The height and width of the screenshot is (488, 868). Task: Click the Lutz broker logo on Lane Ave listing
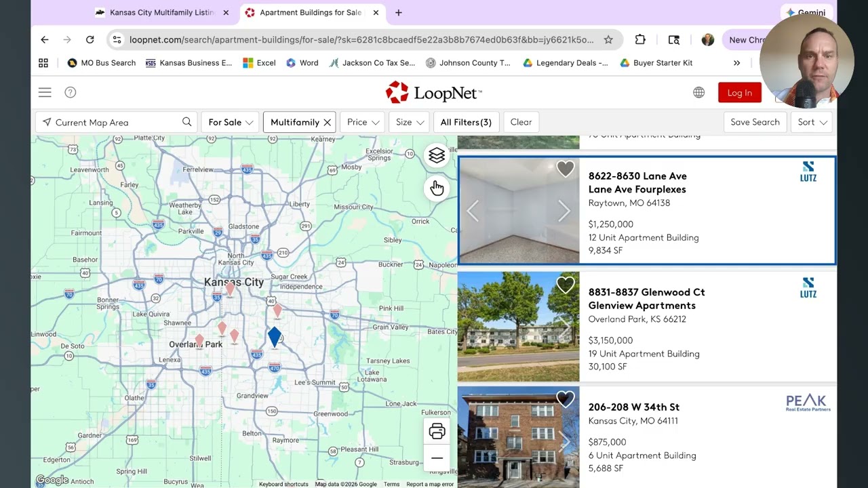pyautogui.click(x=808, y=171)
